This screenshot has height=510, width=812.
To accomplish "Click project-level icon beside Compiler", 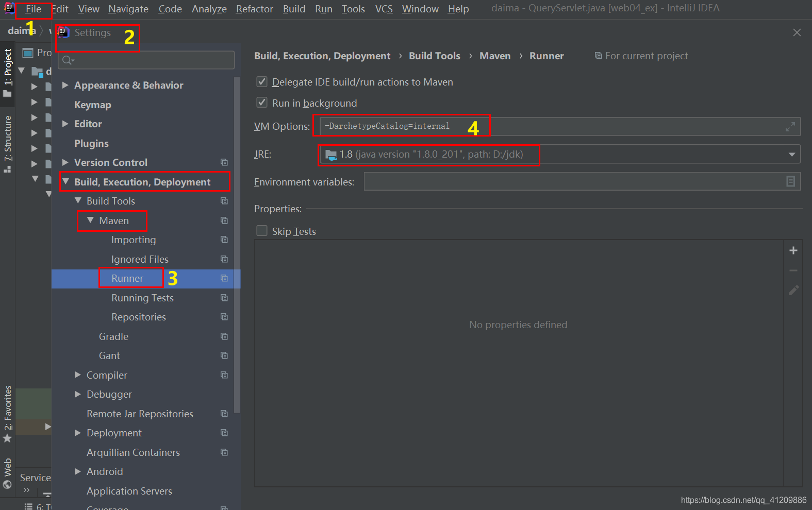I will coord(224,375).
